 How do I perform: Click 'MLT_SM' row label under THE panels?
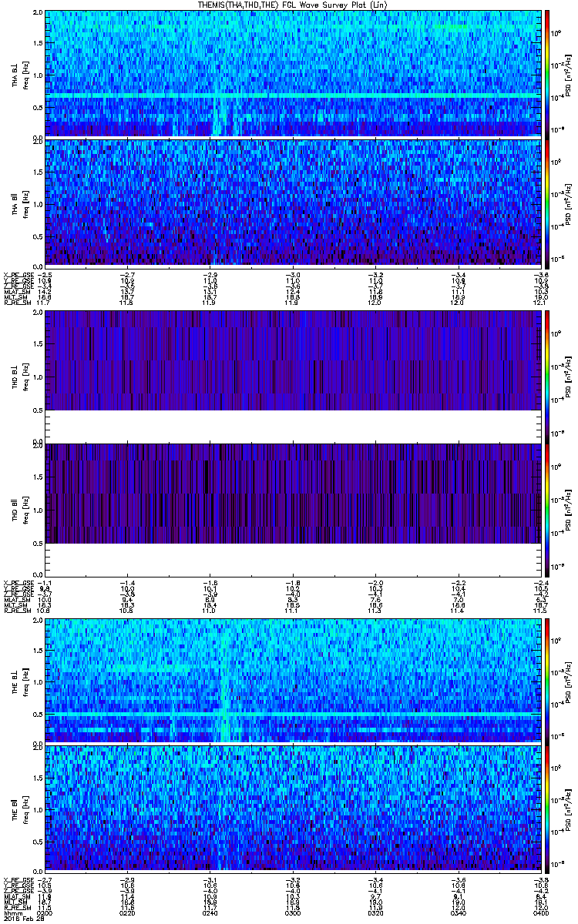[x=14, y=902]
